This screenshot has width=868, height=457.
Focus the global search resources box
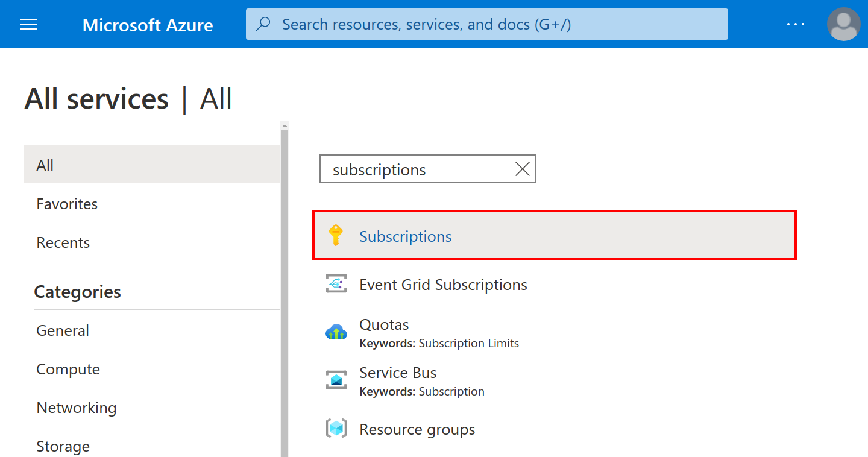tap(486, 24)
